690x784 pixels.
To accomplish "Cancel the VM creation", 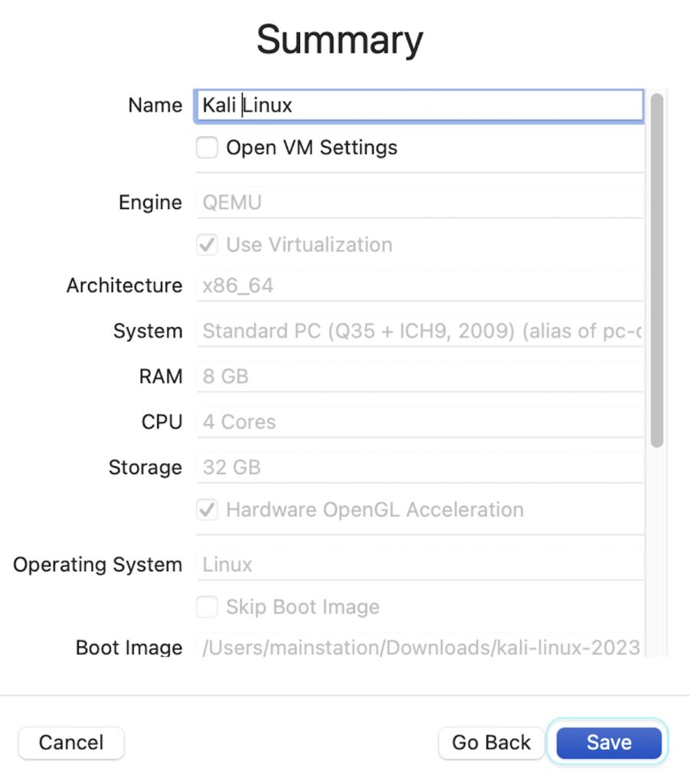I will [x=71, y=743].
